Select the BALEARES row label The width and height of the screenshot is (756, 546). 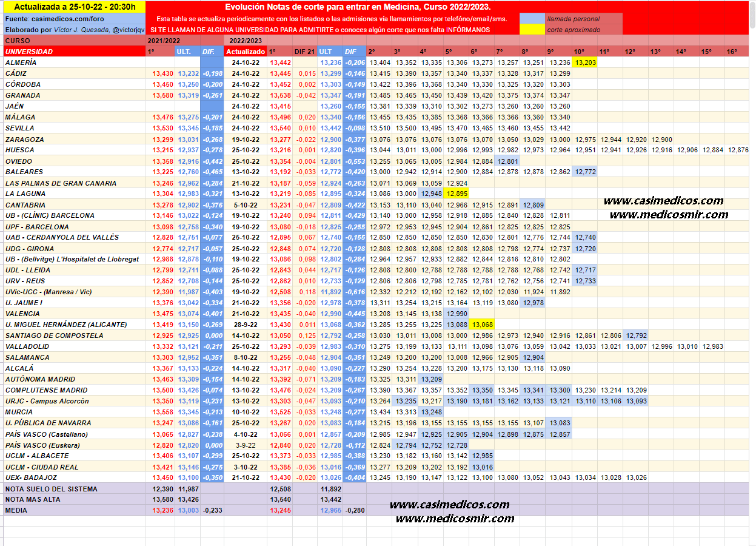24,172
